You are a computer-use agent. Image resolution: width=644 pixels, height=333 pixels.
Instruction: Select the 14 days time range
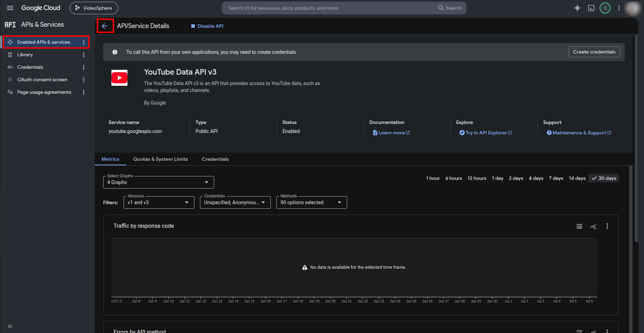(x=577, y=178)
